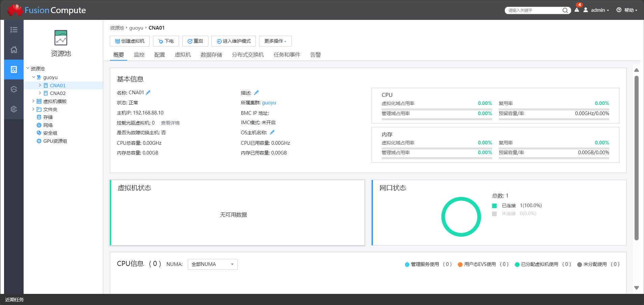The height and width of the screenshot is (305, 644).
Task: Open the 近期任务 bottom panel
Action: coord(14,300)
